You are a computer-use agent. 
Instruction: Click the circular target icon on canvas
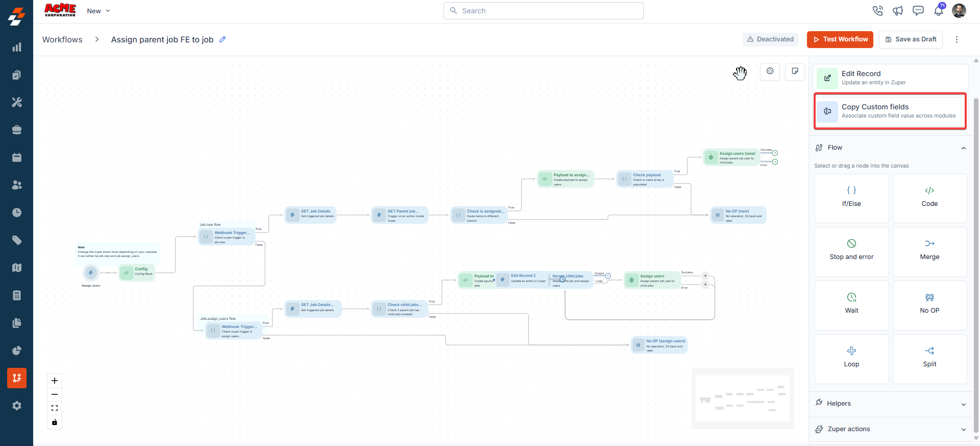coord(770,72)
